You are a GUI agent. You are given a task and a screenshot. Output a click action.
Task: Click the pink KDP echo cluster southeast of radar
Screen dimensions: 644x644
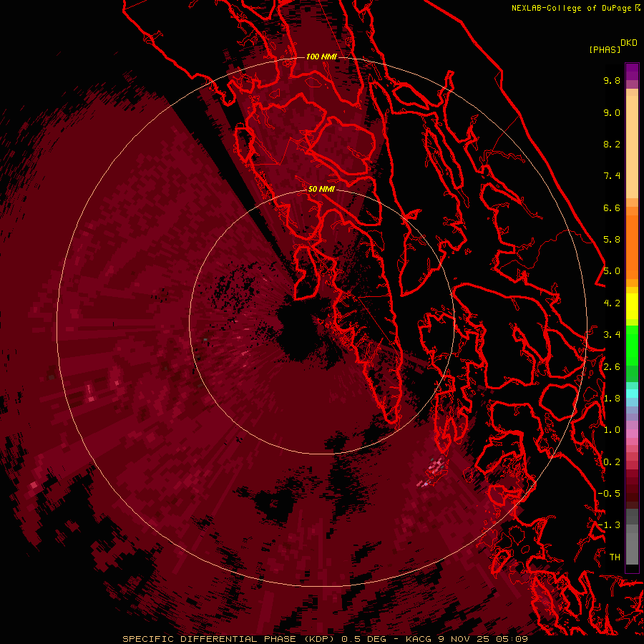click(436, 466)
